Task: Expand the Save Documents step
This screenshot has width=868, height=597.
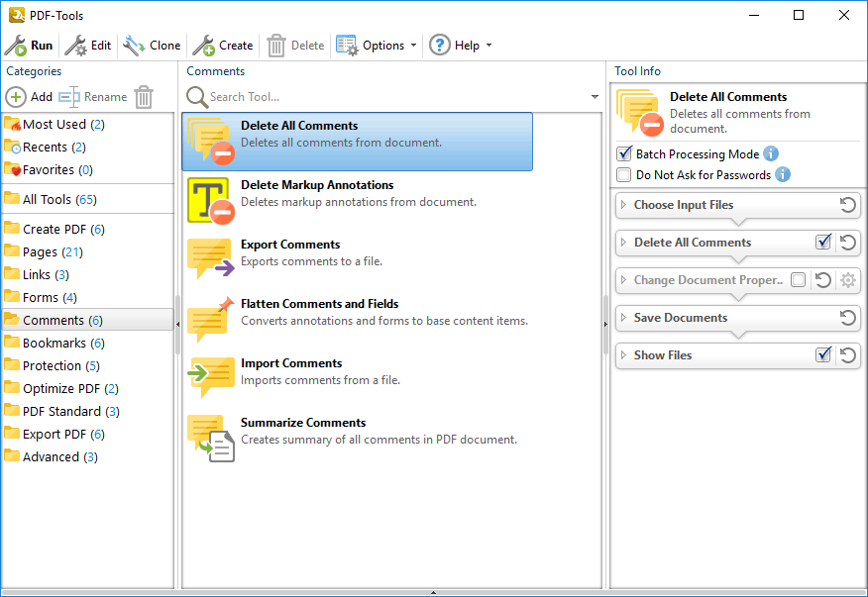Action: [x=623, y=318]
